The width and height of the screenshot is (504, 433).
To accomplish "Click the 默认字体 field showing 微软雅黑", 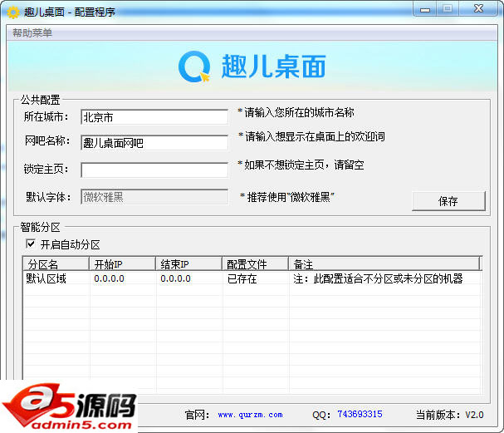I will coord(154,197).
